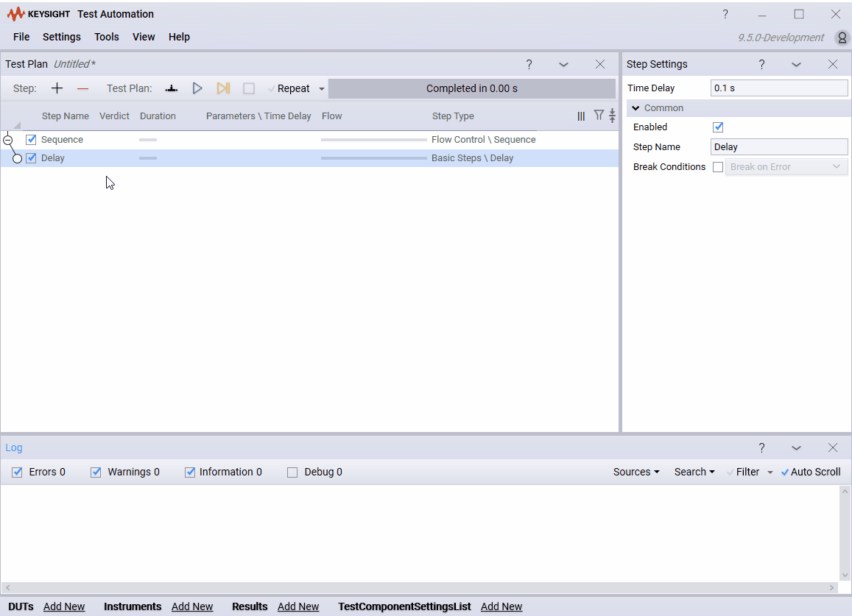This screenshot has width=852, height=616.
Task: Toggle the Warnings log filter checkbox
Action: click(96, 472)
